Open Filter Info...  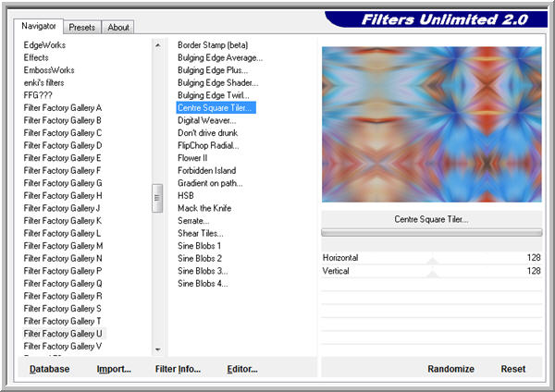178,369
